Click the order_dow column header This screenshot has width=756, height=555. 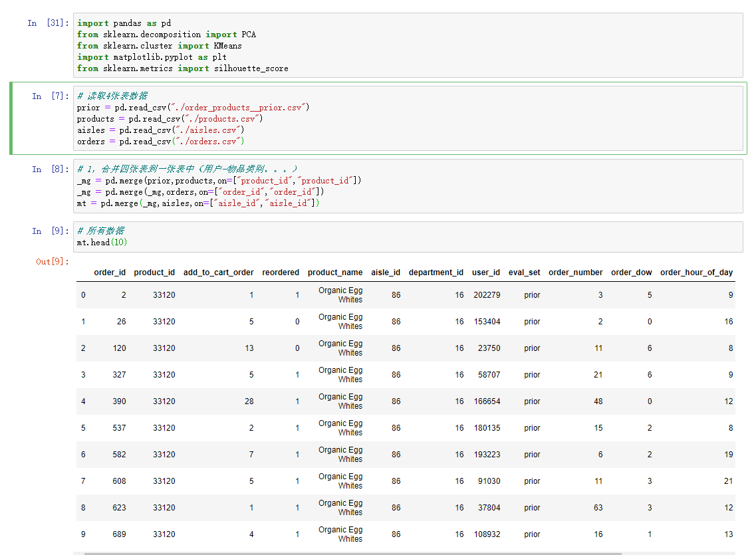632,273
